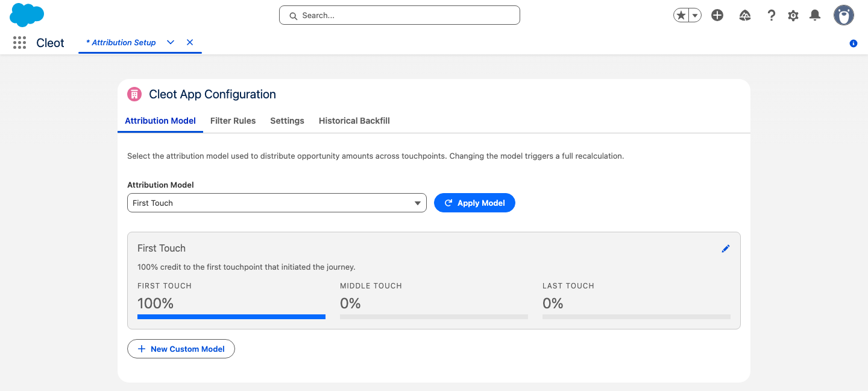Click the 'Select the attribution model' help text
Screen dimensions: 868x391
(x=376, y=156)
